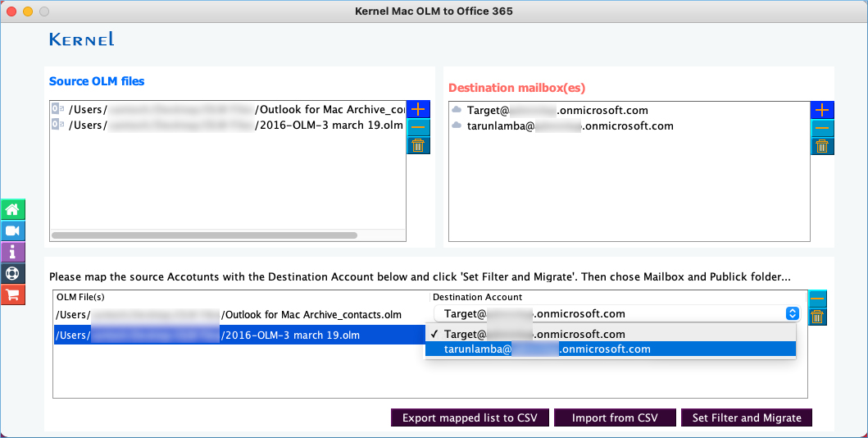The width and height of the screenshot is (868, 438).
Task: Click Export mapped list to CSV
Action: click(470, 417)
